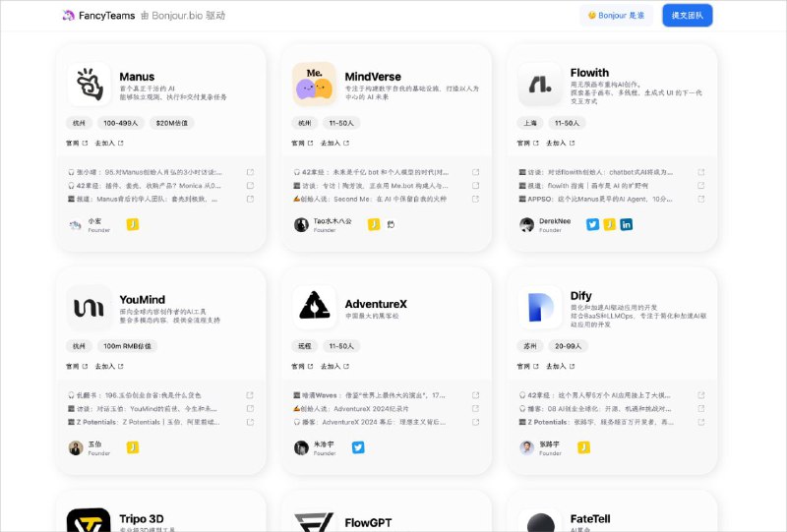Screen dimensions: 787x532
Task: Click the 张路宇 founder avatar
Action: [x=526, y=447]
